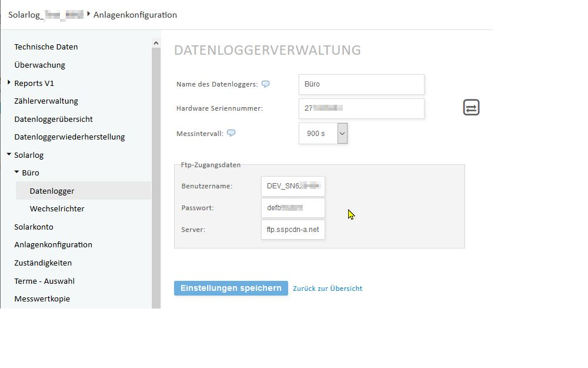Open Datenloggerwiederherstellung in the sidebar
The height and width of the screenshot is (368, 588).
(70, 137)
